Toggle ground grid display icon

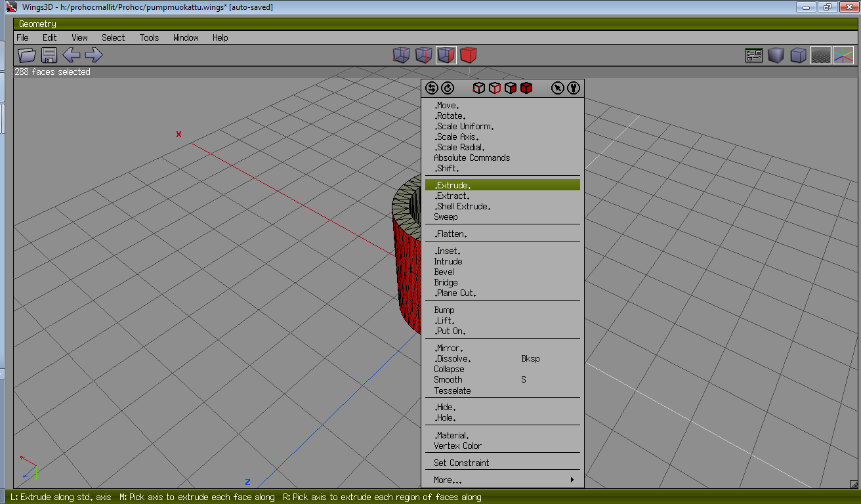tap(821, 56)
